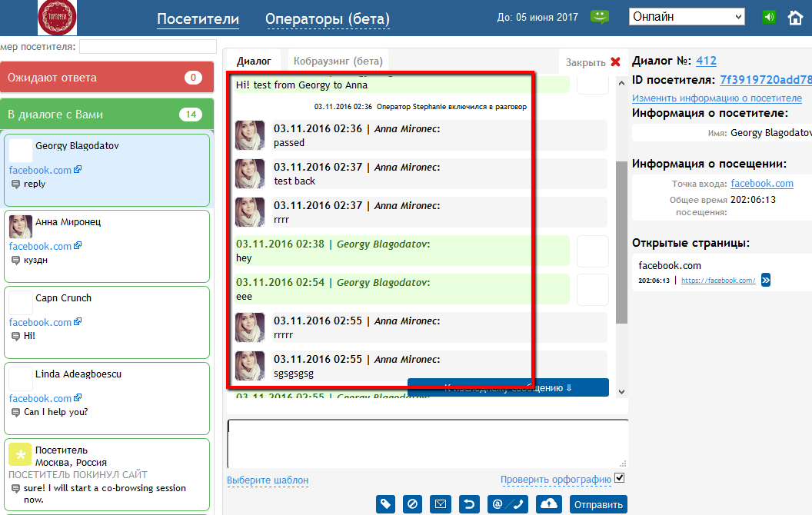Click the cloud upload file icon
Screen dimensions: 812x515
[x=549, y=504]
